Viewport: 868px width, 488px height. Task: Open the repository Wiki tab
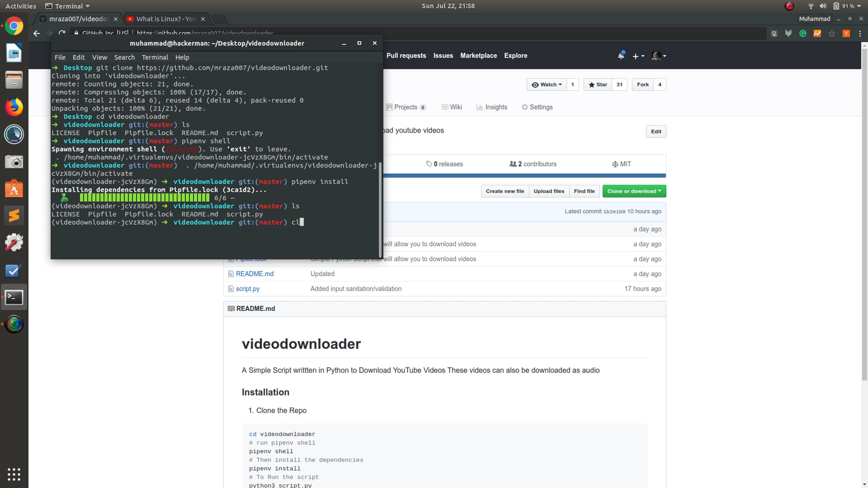coord(452,107)
